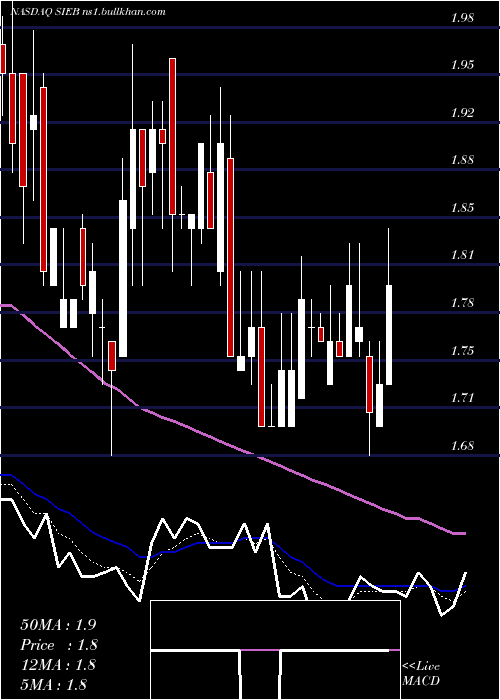Click the 1.81 price axis label
This screenshot has width=500, height=700.
tap(462, 255)
